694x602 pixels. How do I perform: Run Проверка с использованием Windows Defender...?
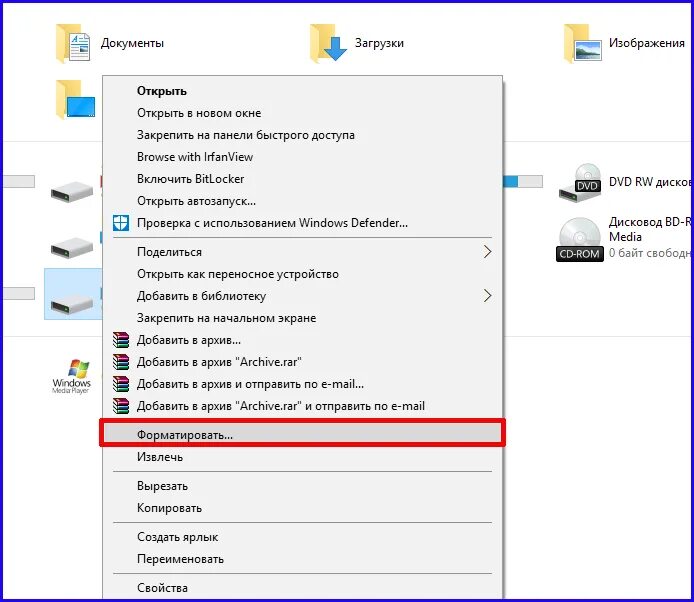303,223
